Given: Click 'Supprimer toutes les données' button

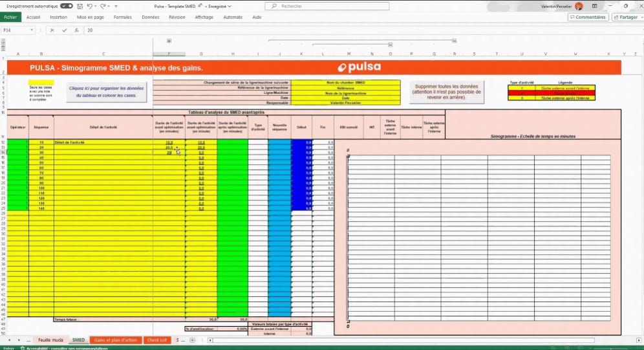Looking at the screenshot, I should coord(446,92).
